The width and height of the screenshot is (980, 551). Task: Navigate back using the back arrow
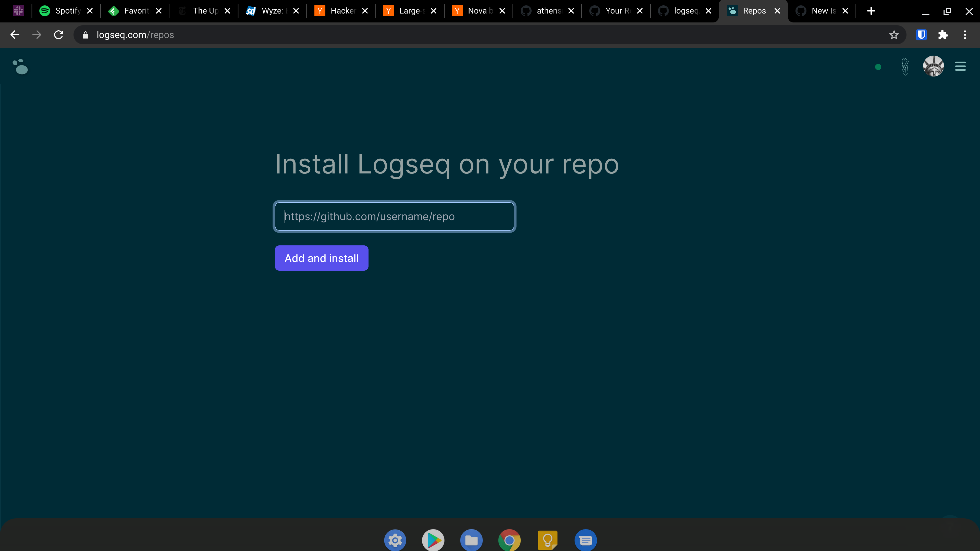(x=15, y=35)
